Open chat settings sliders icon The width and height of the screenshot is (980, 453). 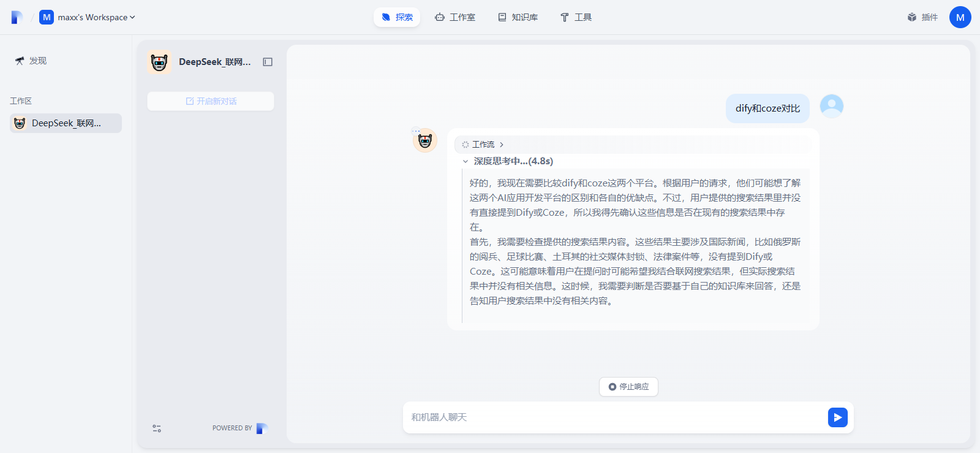157,428
